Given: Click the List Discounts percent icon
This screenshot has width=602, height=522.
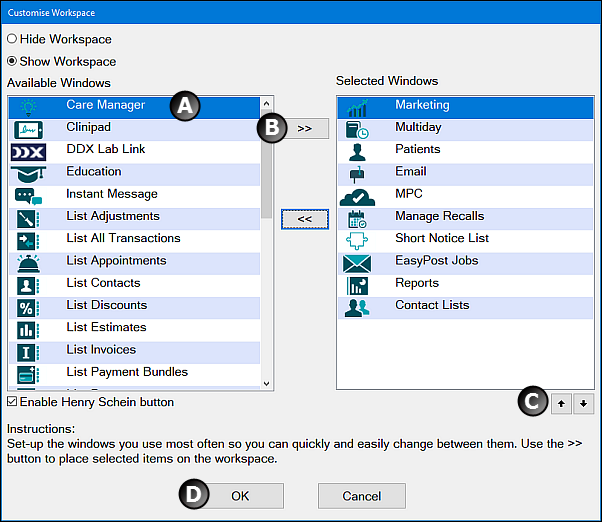Looking at the screenshot, I should click(28, 308).
